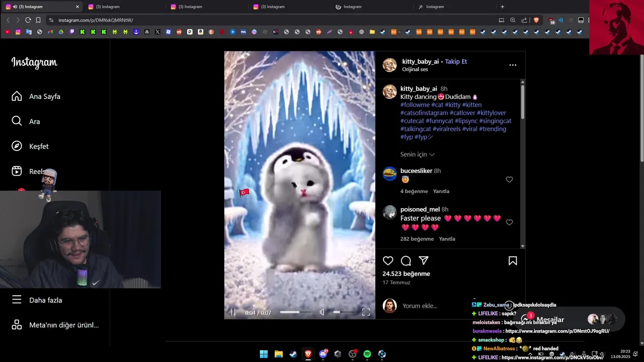The height and width of the screenshot is (362, 644).
Task: Like buceesliker's comment with heart
Action: click(509, 179)
